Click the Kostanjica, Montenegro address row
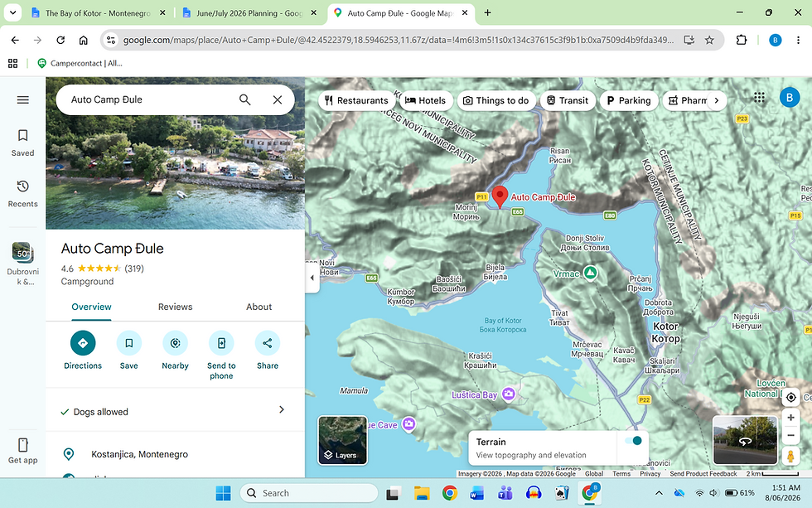This screenshot has width=812, height=508. [x=175, y=454]
